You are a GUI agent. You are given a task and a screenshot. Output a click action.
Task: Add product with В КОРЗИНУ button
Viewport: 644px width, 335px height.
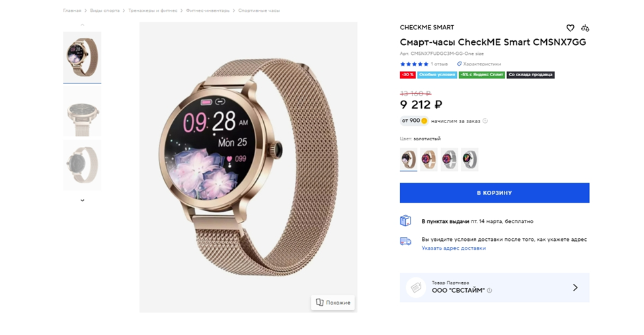click(x=495, y=193)
